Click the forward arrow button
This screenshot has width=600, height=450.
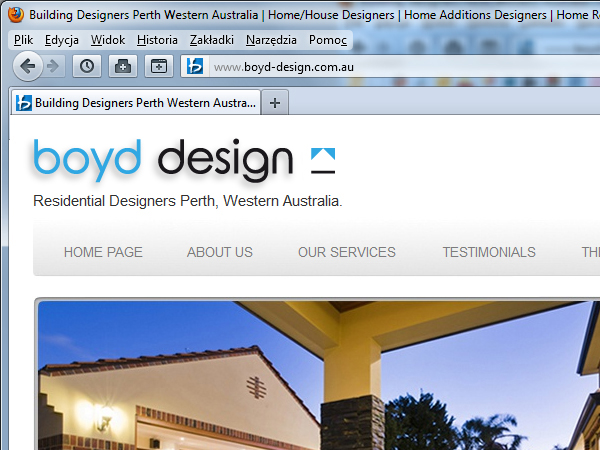pos(53,67)
